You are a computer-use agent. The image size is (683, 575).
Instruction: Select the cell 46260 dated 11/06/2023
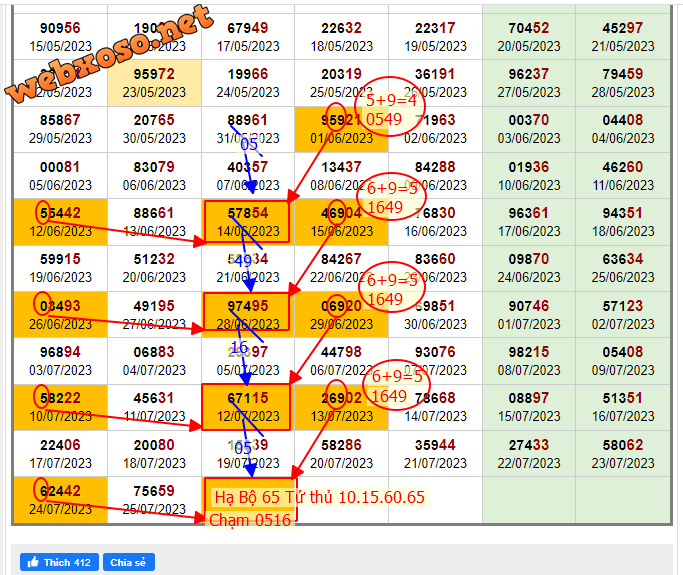(x=623, y=176)
